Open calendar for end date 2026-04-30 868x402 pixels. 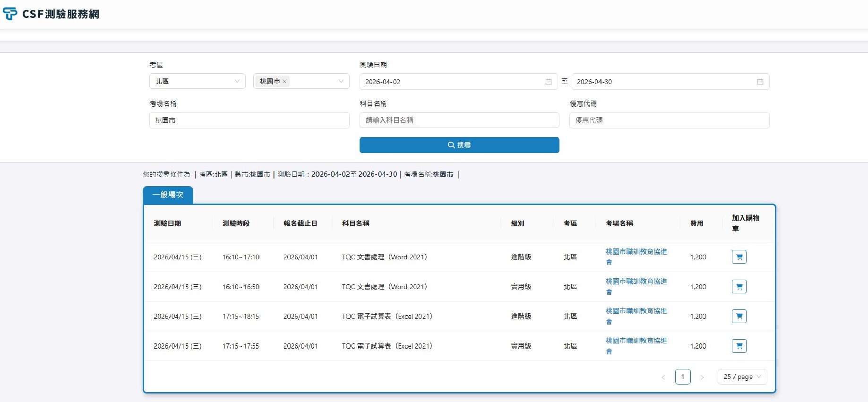tap(760, 82)
